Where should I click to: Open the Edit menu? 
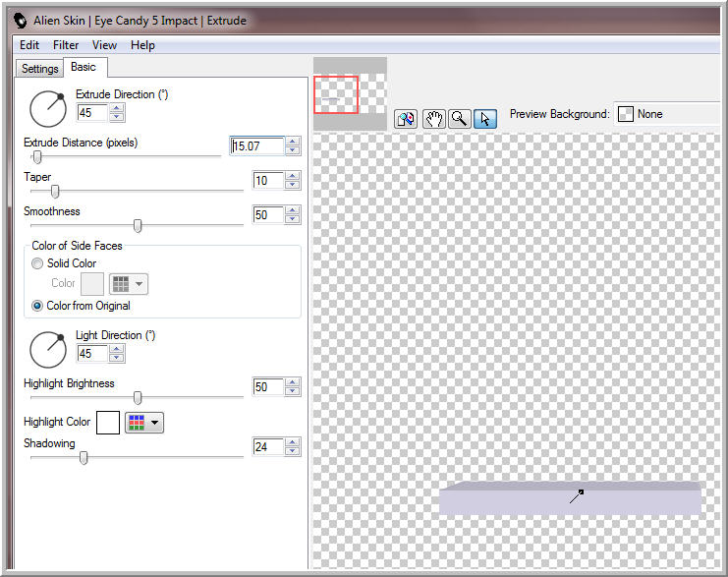point(29,45)
